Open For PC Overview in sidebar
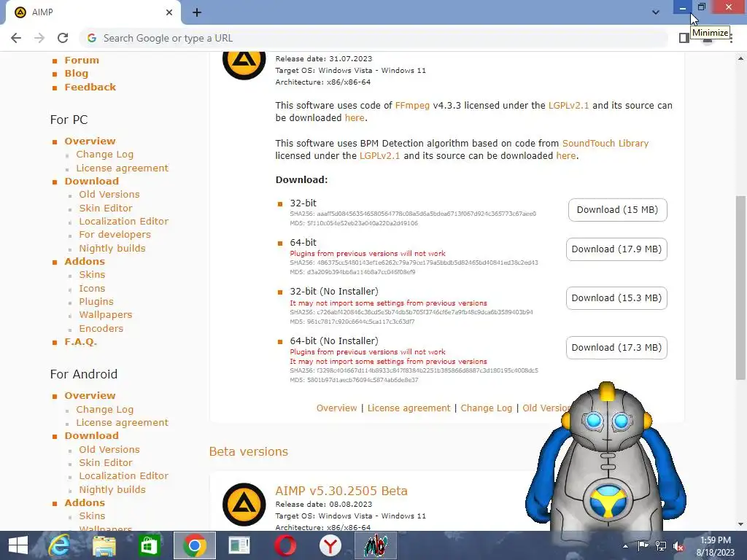Screen dimensions: 747x560 click(90, 141)
